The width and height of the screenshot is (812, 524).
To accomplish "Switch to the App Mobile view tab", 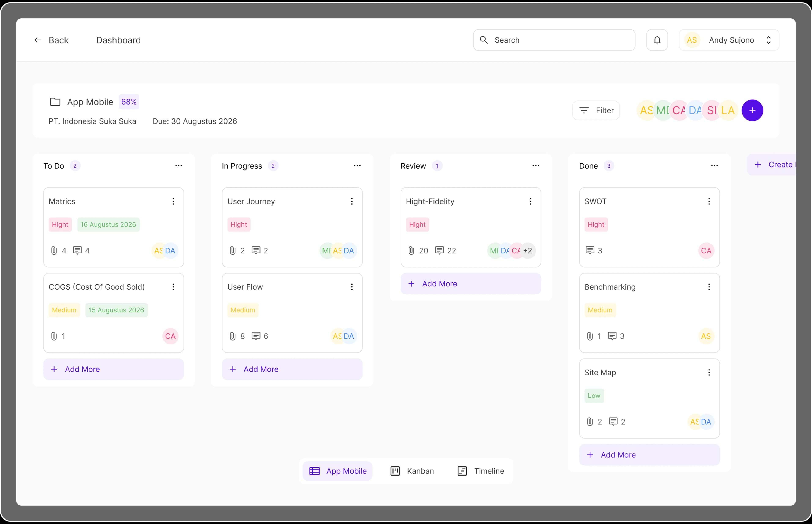I will click(x=337, y=471).
